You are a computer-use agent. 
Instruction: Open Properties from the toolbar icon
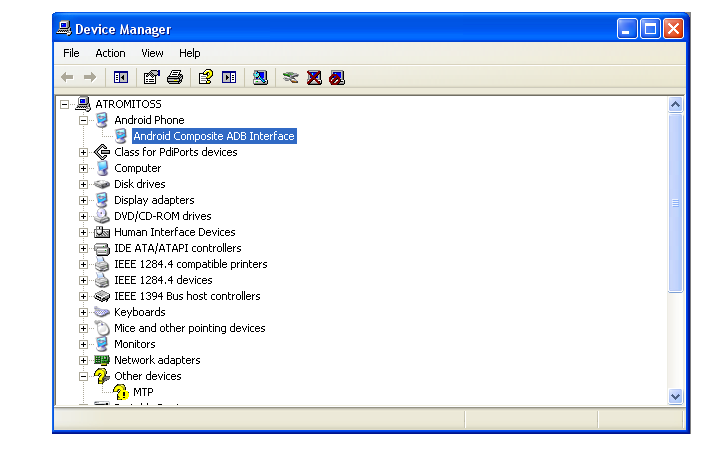point(151,77)
